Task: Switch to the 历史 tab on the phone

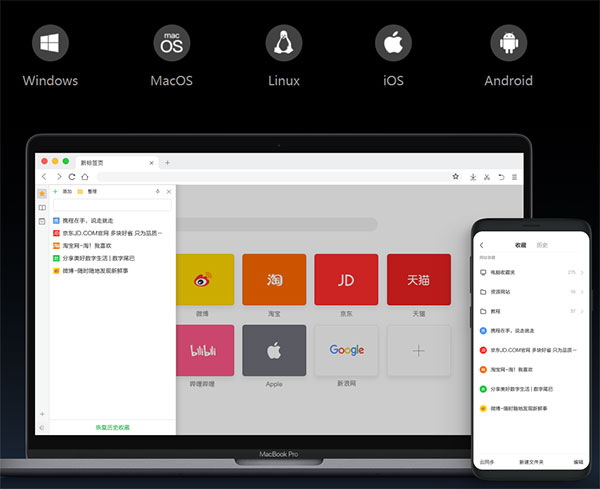Action: tap(541, 244)
